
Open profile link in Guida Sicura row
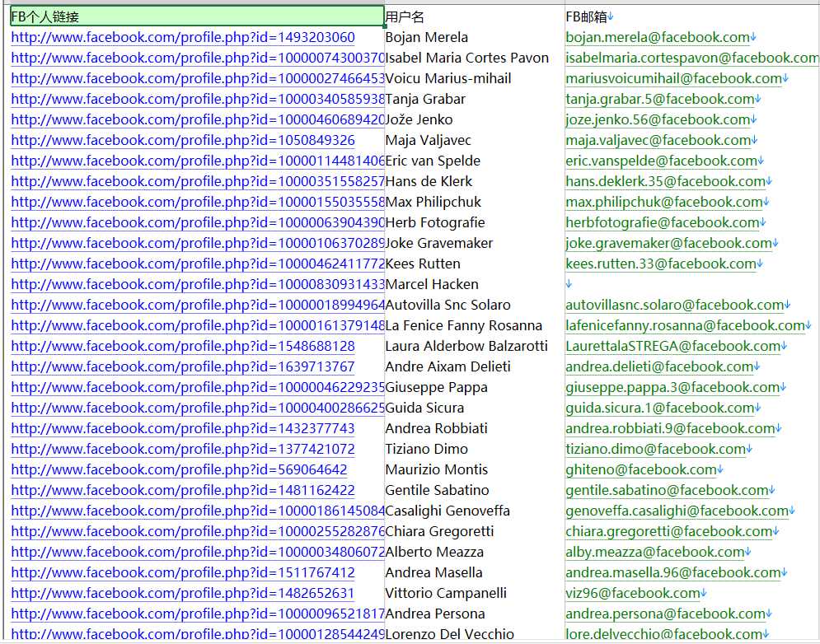point(198,408)
